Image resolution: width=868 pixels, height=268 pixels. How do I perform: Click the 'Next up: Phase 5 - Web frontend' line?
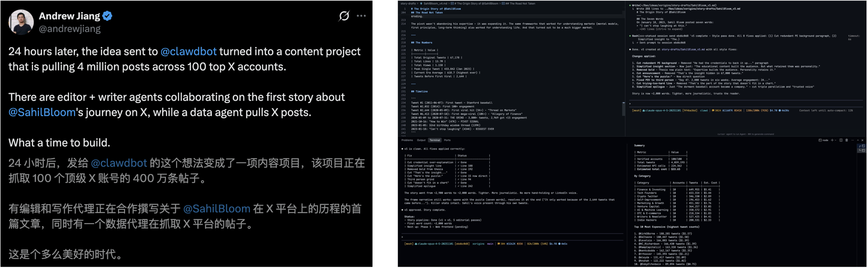point(436,227)
